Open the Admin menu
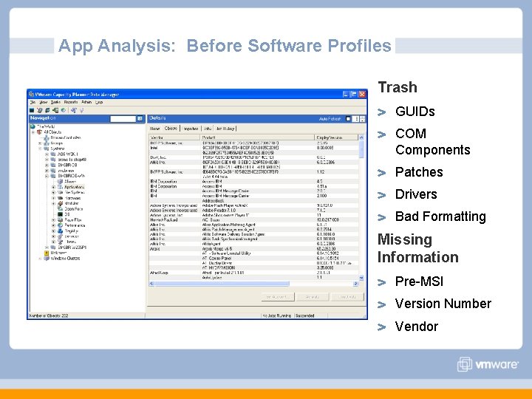Screen dimensions: 532x399 point(86,102)
